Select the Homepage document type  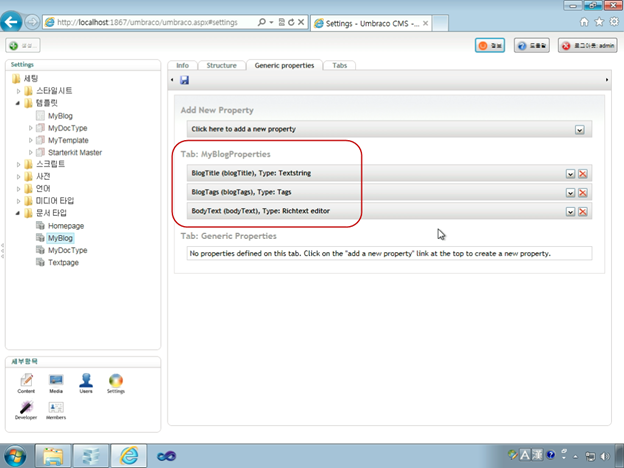tap(66, 226)
